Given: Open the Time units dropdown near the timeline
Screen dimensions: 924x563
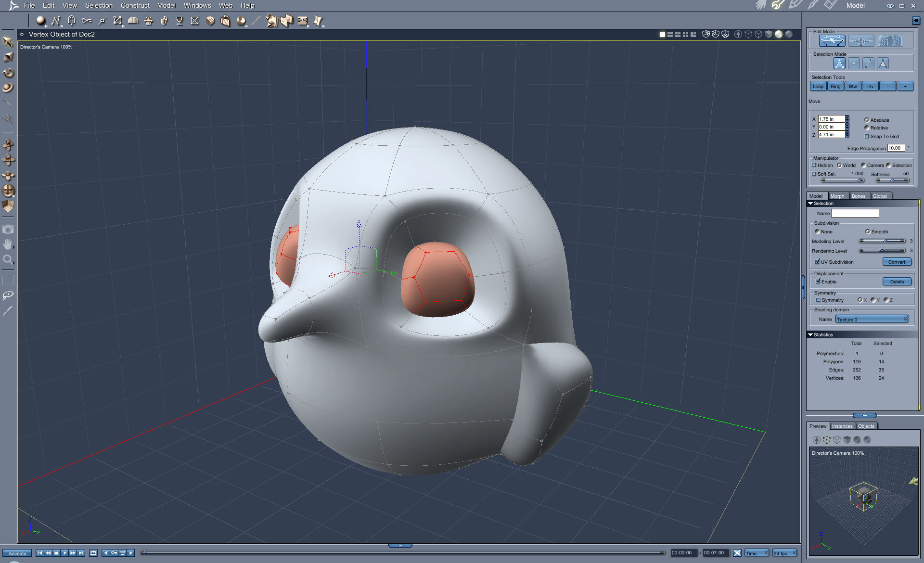Looking at the screenshot, I should pyautogui.click(x=756, y=552).
